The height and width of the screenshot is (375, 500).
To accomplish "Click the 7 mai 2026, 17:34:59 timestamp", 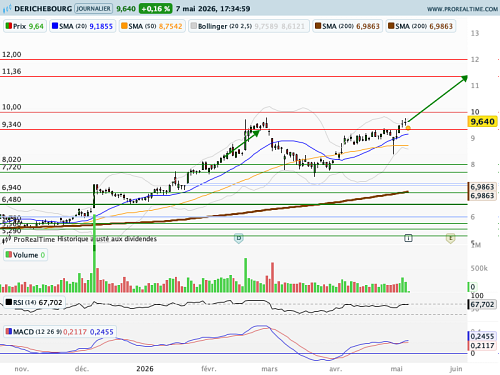I will click(x=213, y=9).
